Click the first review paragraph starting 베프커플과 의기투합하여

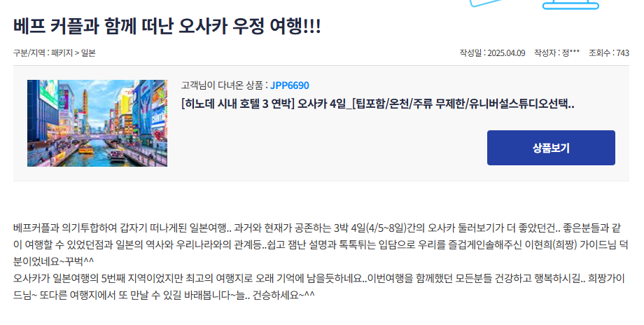click(x=321, y=244)
